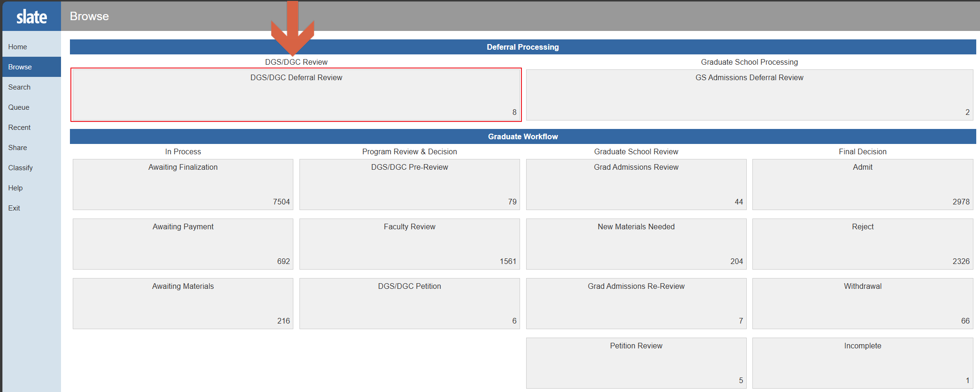The height and width of the screenshot is (392, 980).
Task: Open the Grad Admissions Review bin
Action: [x=636, y=184]
